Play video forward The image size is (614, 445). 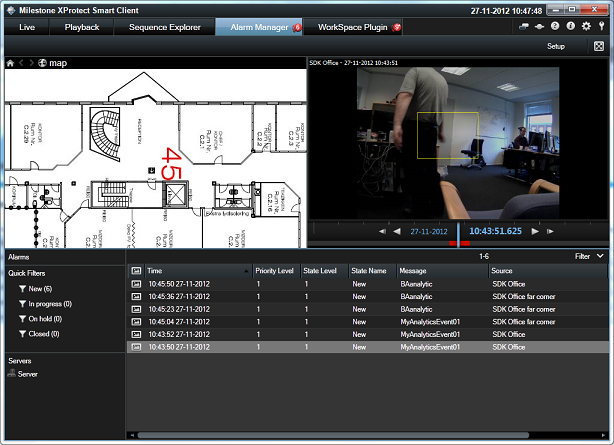535,232
